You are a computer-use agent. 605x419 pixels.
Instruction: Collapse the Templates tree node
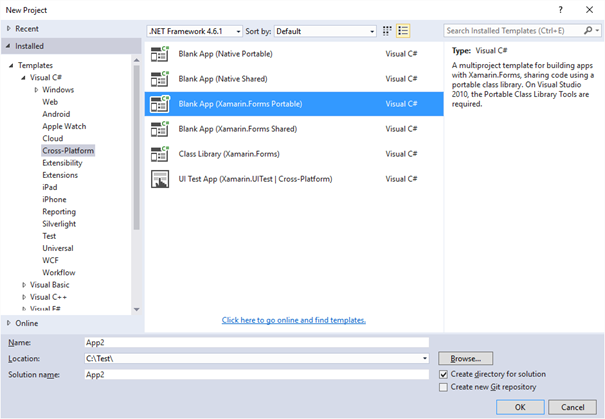pyautogui.click(x=11, y=66)
